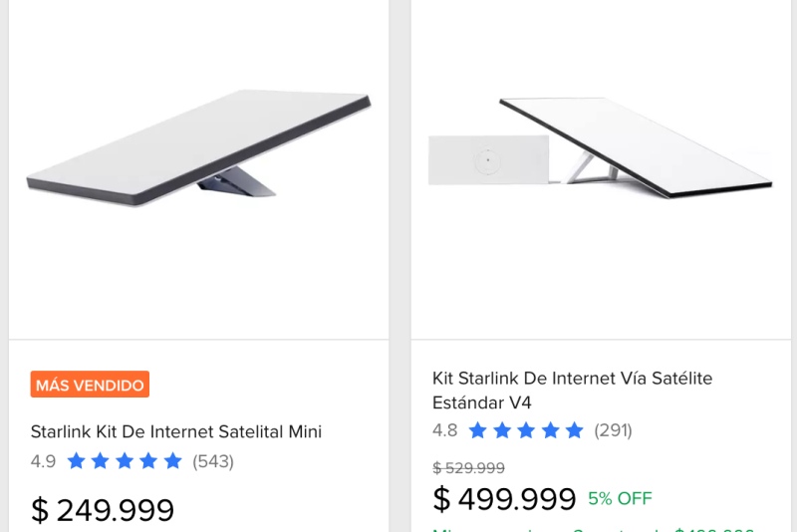
Task: Click the 4.9 rating number
Action: pos(43,461)
